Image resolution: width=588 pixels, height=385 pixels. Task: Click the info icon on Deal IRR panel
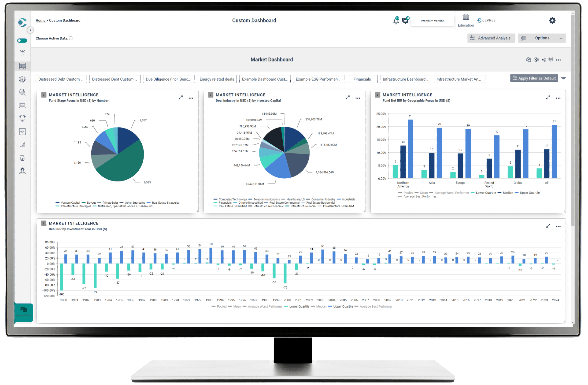pos(44,223)
